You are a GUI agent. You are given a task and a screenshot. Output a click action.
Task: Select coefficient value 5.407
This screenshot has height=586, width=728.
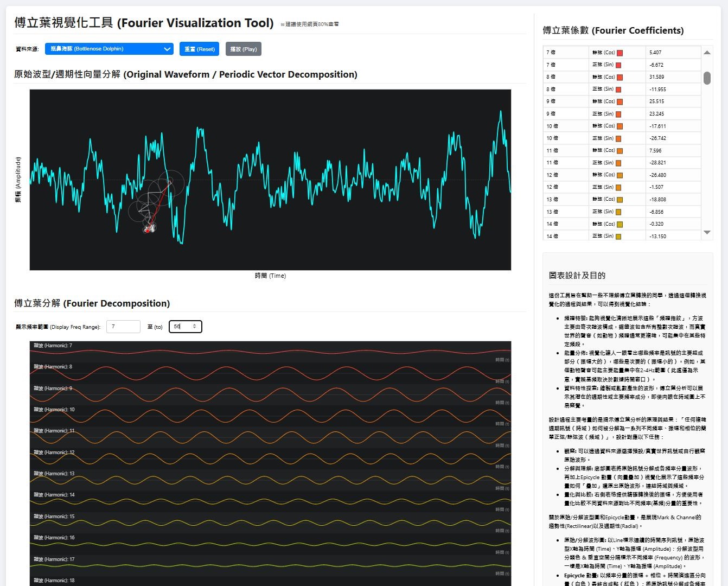[655, 53]
